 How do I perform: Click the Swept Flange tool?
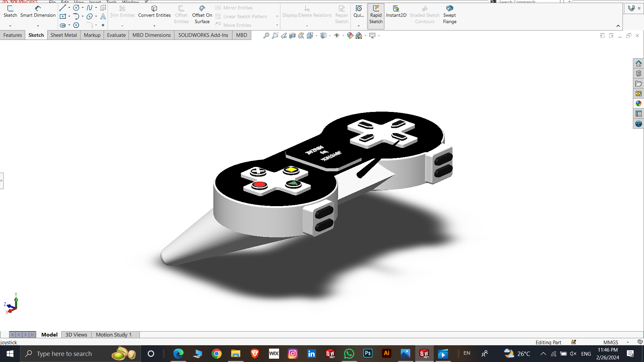(449, 14)
